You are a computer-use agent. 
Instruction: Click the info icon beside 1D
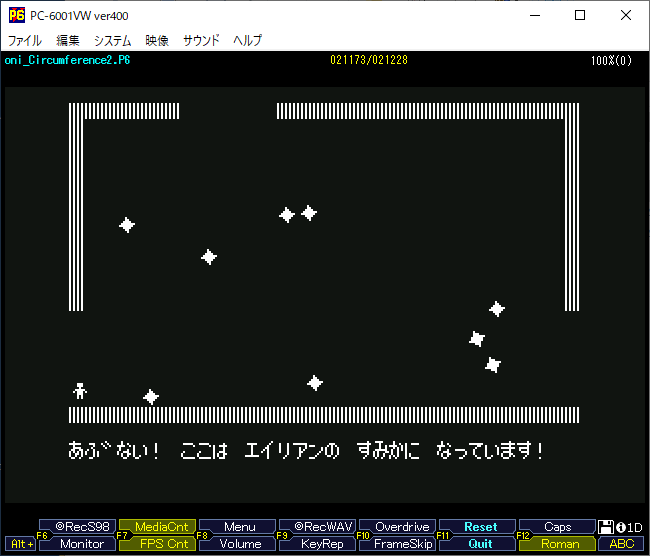[x=621, y=527]
